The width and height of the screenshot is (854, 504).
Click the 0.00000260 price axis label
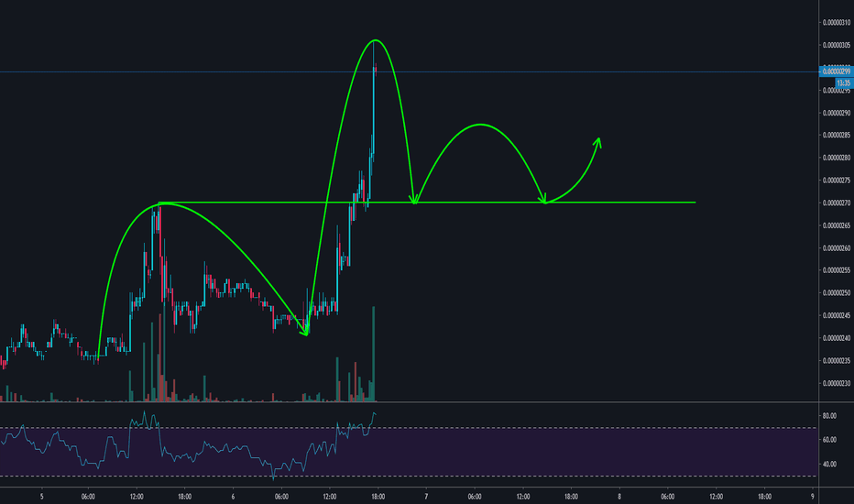(836, 248)
